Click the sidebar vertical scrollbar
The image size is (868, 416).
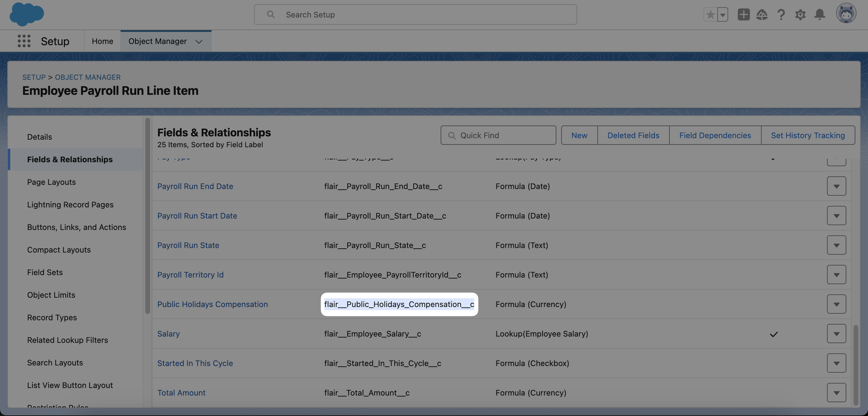tap(147, 216)
